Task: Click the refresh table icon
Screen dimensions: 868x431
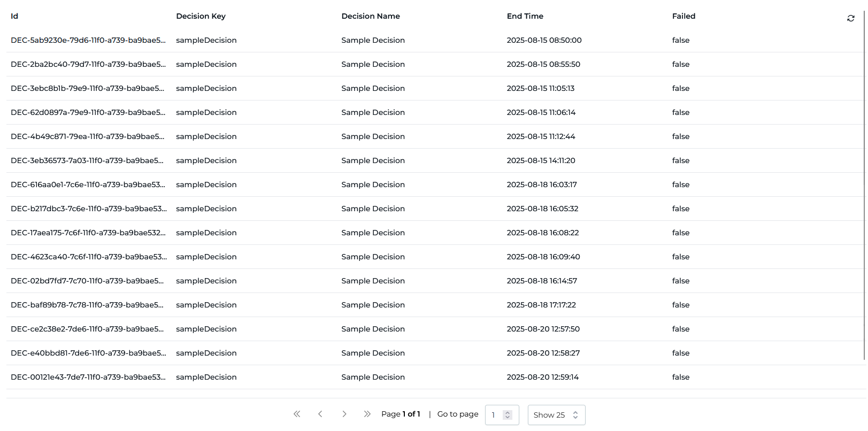Action: [850, 19]
